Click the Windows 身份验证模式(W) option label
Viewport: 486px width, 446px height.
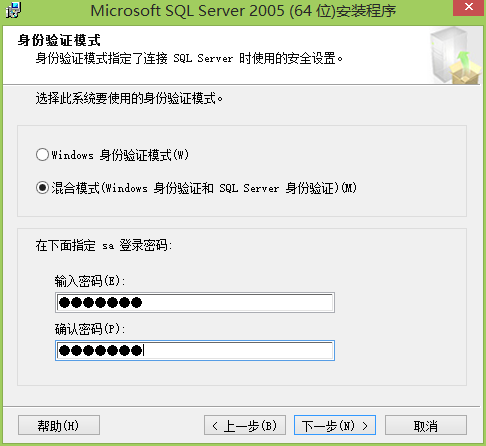coord(120,155)
